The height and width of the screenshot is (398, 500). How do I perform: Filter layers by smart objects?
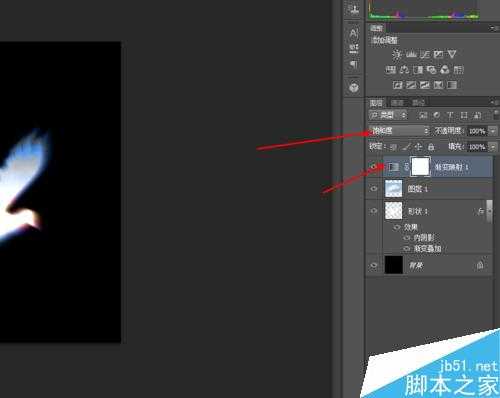click(477, 115)
